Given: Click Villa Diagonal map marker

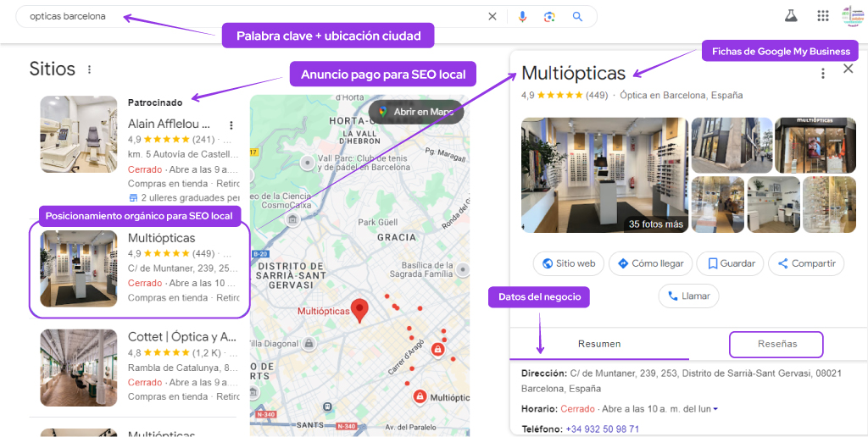Looking at the screenshot, I should tap(309, 344).
